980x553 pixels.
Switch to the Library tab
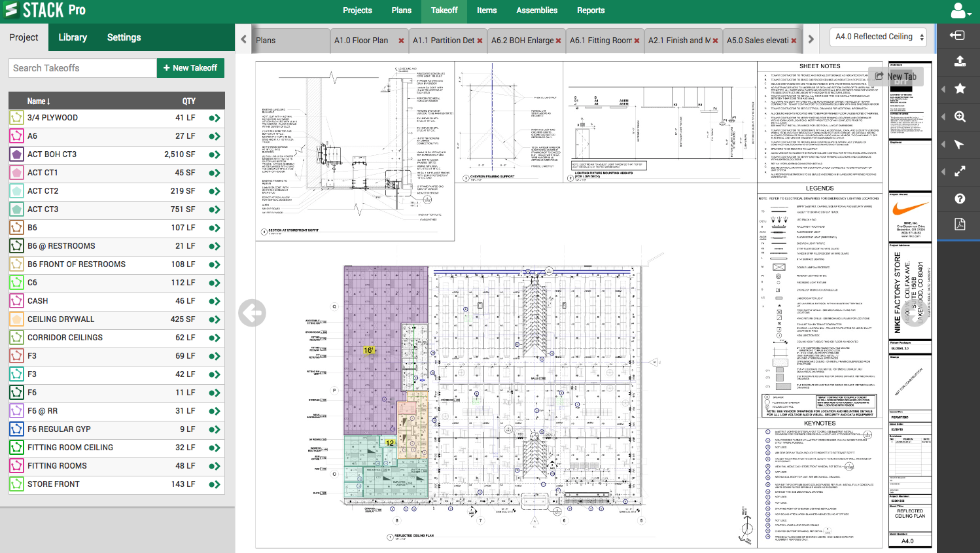(x=73, y=37)
